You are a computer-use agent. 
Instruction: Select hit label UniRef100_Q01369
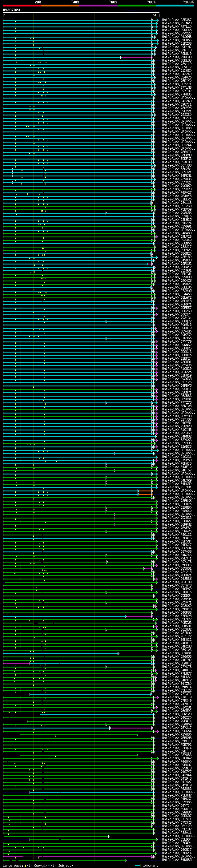pos(177,433)
